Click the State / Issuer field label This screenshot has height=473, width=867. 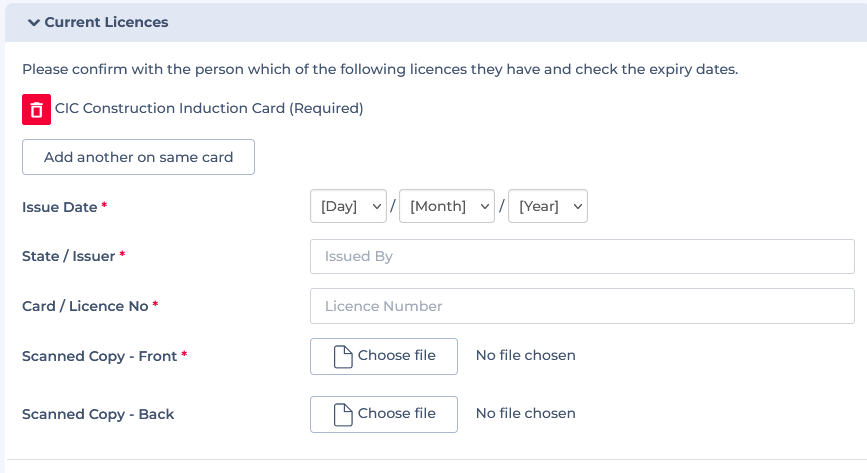(x=69, y=256)
